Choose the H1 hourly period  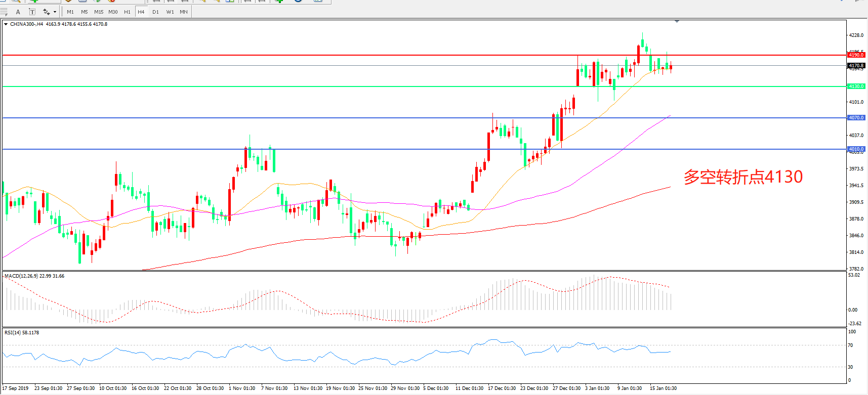click(x=127, y=12)
